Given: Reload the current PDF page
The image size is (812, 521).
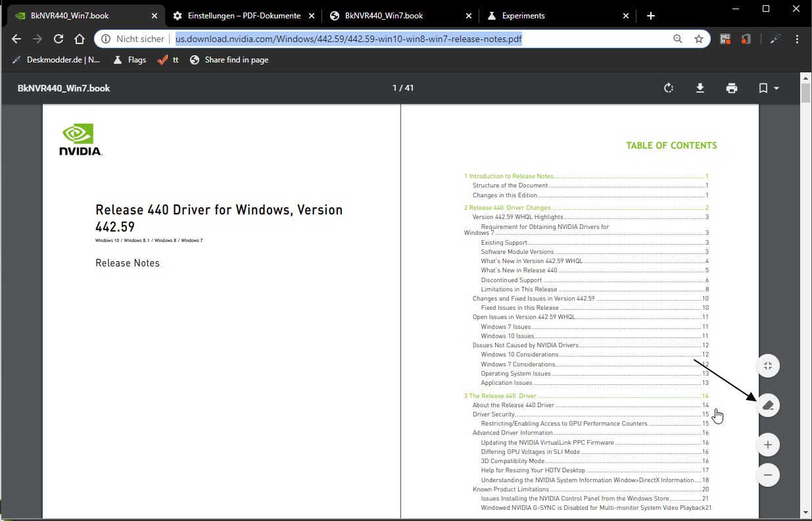Looking at the screenshot, I should tap(59, 39).
